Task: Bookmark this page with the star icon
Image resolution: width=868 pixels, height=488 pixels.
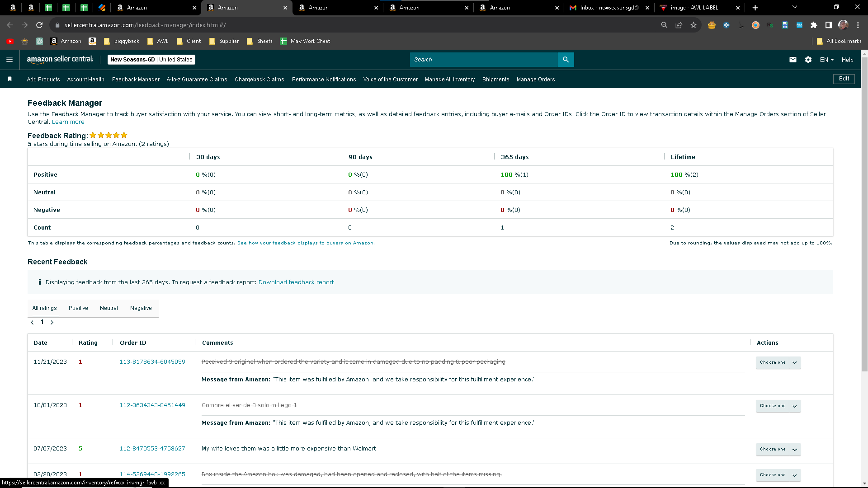Action: pos(693,25)
